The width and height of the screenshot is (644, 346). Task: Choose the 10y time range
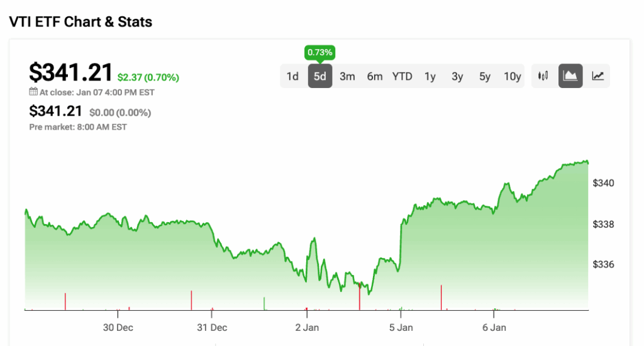point(513,76)
